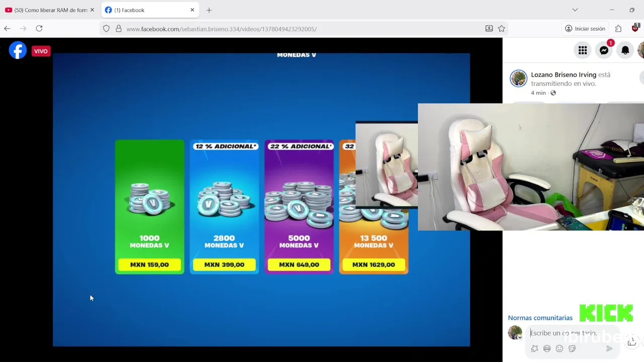The height and width of the screenshot is (362, 644).
Task: Click the streamer's profile picture
Action: (518, 78)
